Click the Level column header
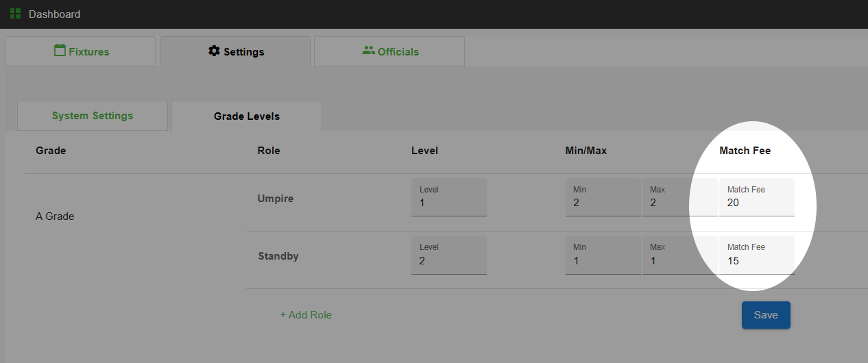This screenshot has height=363, width=868. click(x=424, y=151)
